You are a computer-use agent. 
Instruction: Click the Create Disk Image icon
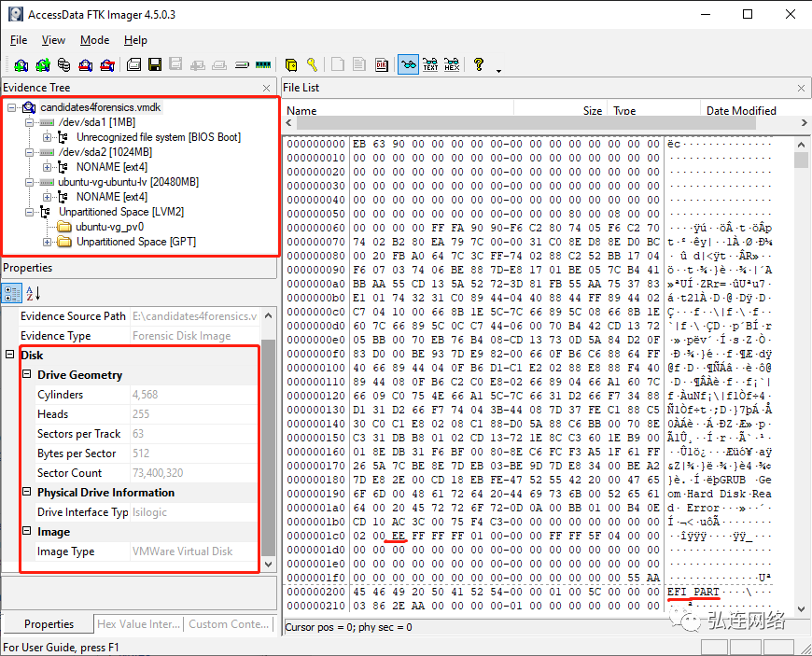coord(134,64)
